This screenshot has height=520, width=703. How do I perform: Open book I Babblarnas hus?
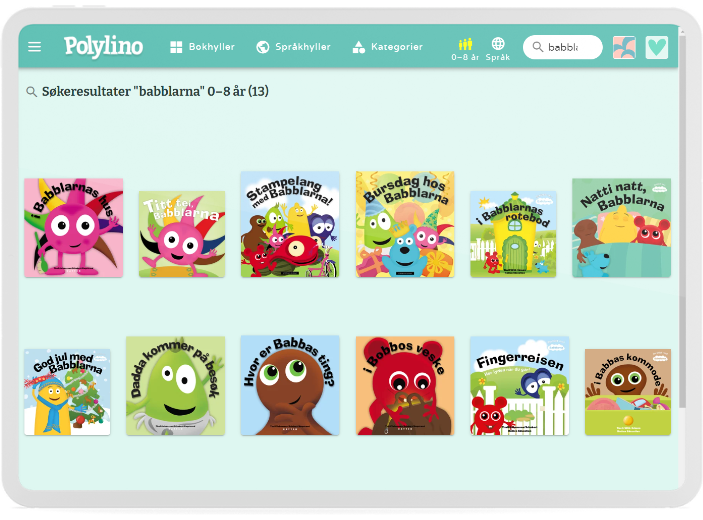[73, 228]
